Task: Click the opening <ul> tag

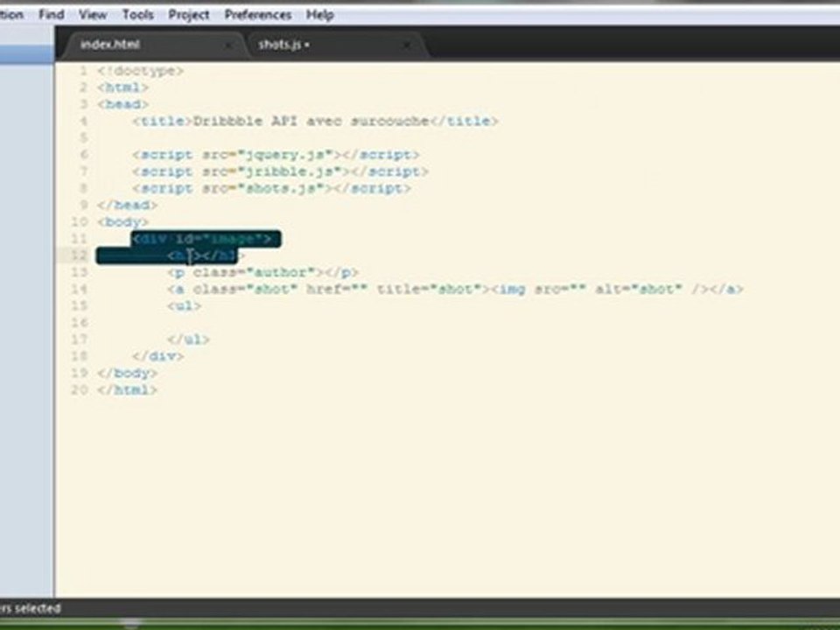Action: [185, 306]
